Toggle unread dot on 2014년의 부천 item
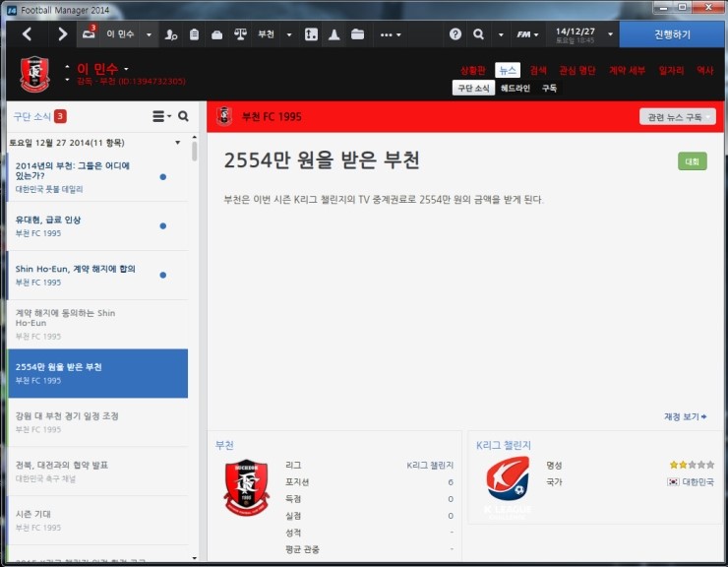 [x=163, y=176]
